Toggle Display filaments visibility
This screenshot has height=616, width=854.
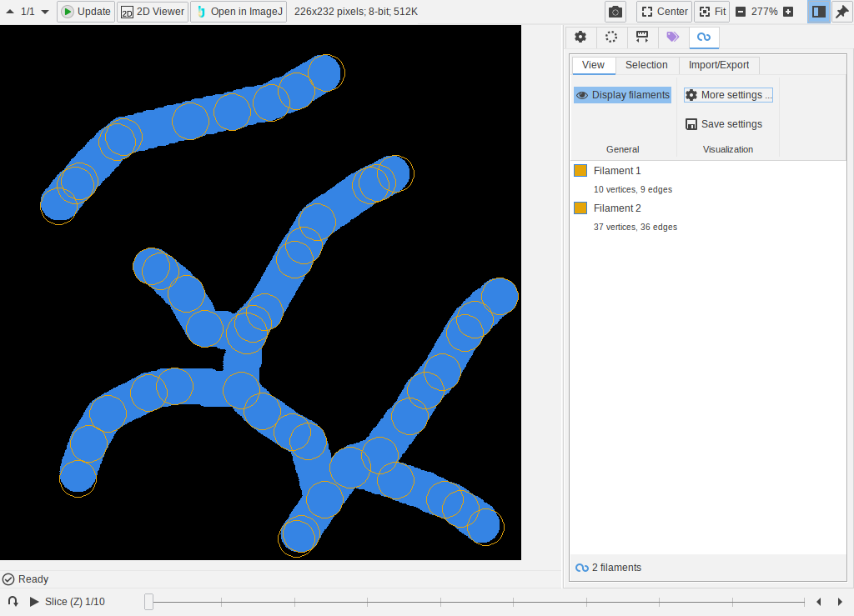(x=622, y=95)
